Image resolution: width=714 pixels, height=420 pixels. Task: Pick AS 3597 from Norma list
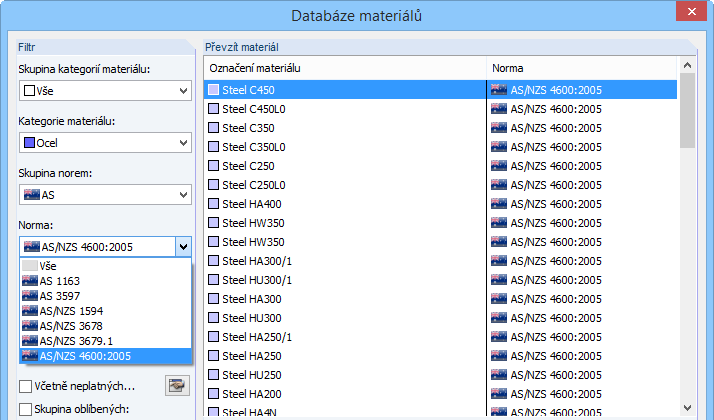coord(105,296)
